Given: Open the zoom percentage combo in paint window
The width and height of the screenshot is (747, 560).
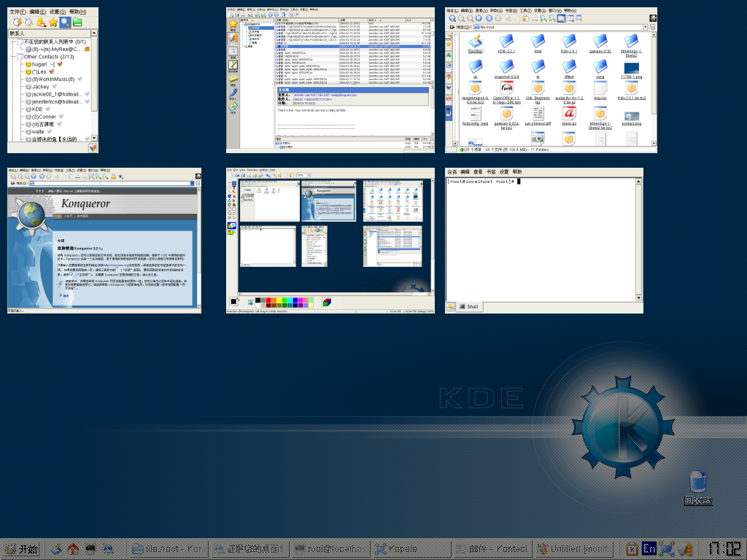Looking at the screenshot, I should [303, 175].
